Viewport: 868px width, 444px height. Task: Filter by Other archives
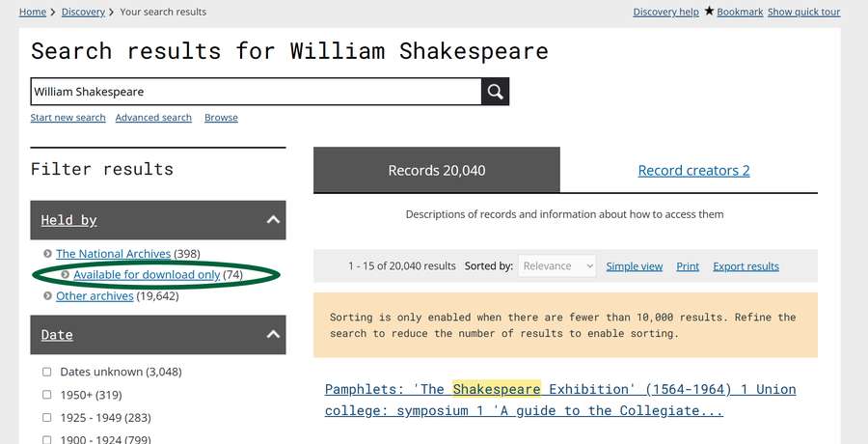(95, 296)
